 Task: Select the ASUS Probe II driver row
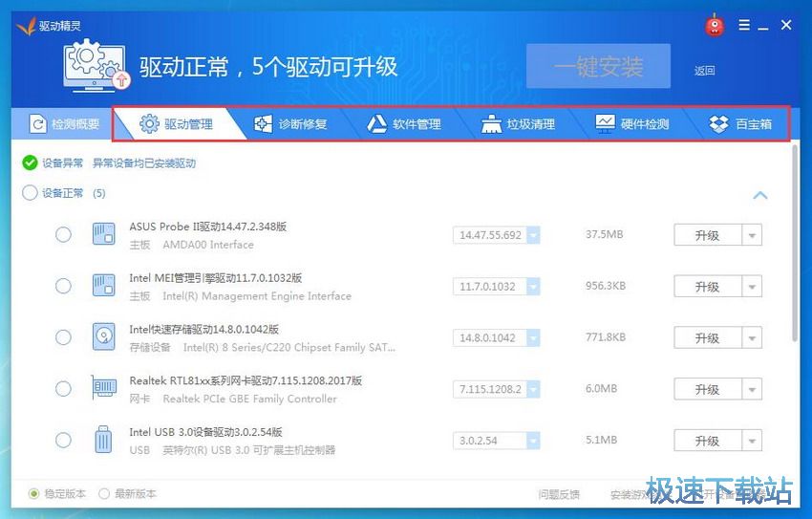(x=63, y=234)
